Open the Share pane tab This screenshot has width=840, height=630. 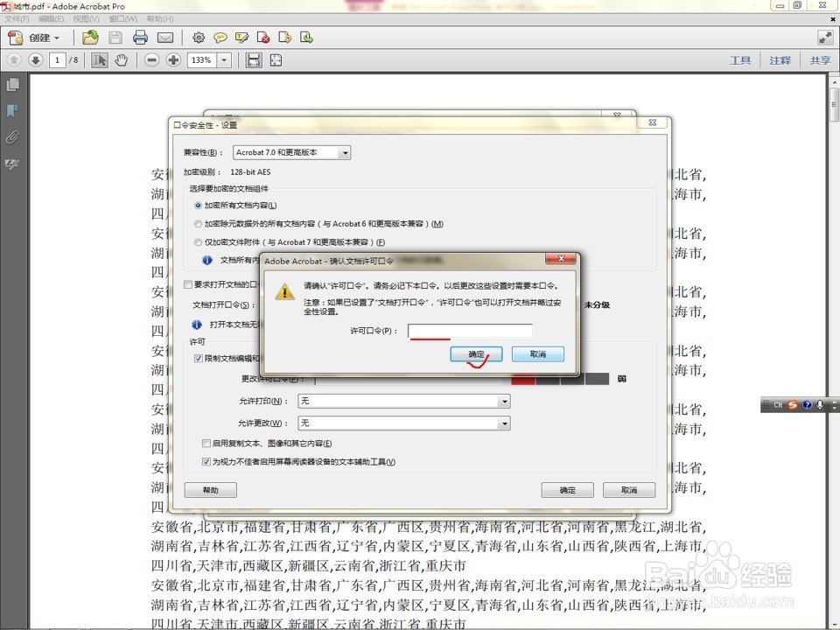[x=820, y=60]
